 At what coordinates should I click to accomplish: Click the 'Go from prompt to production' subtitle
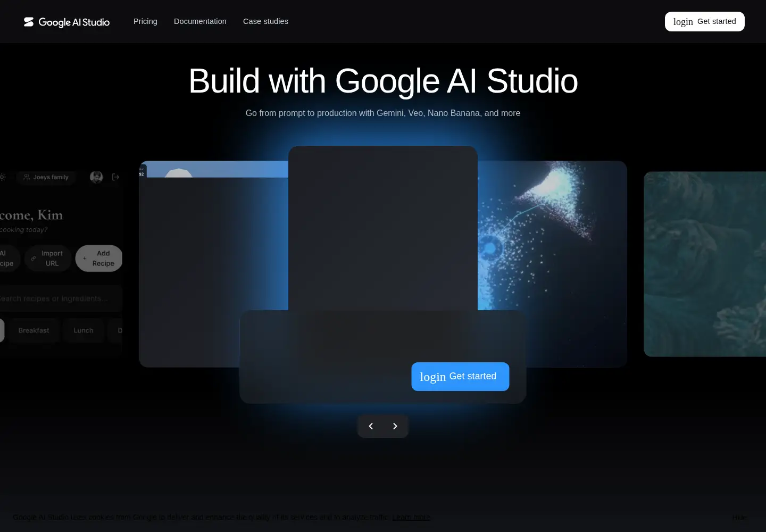[x=383, y=113]
